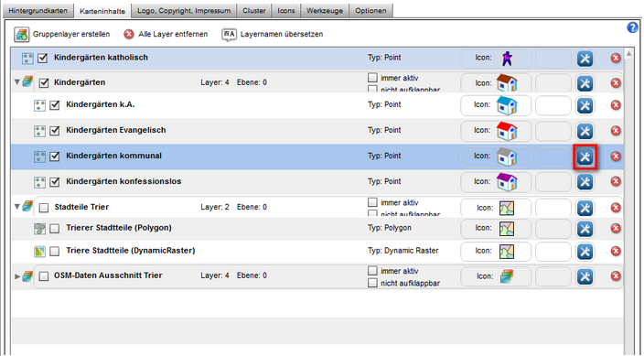Image resolution: width=644 pixels, height=356 pixels.
Task: Click the figure icon of Kindergärten katholisch
Action: [507, 59]
